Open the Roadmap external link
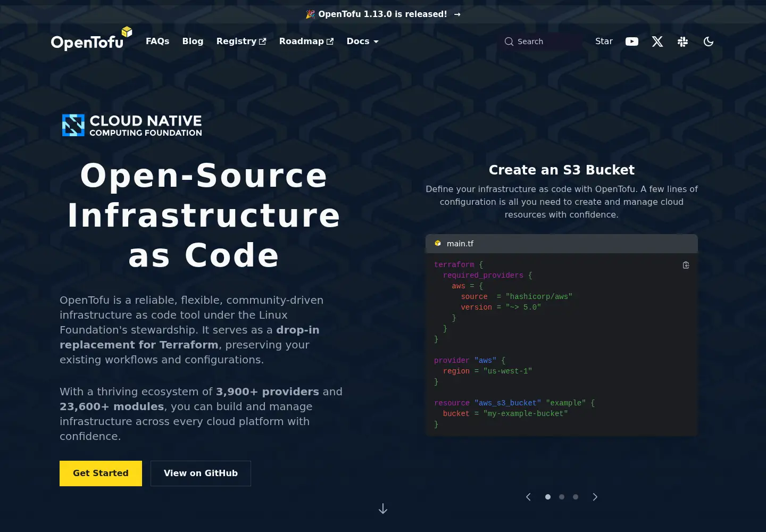The height and width of the screenshot is (532, 766). click(306, 41)
